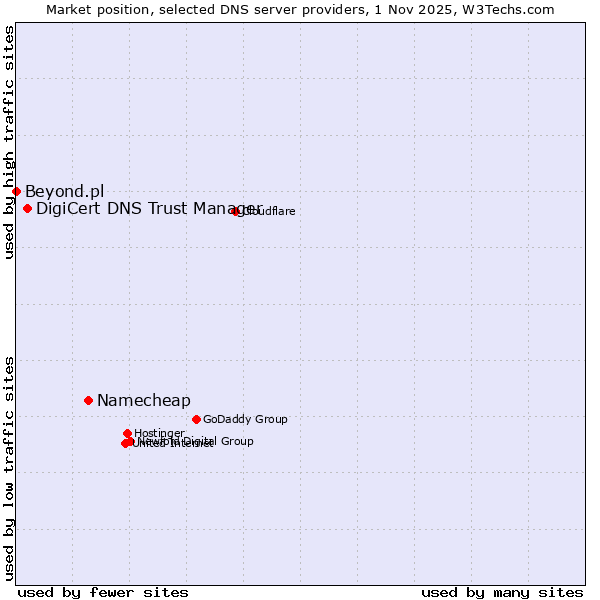Click the DigiCert DNS Trust Manager marker
The image size is (600, 600).
28,208
